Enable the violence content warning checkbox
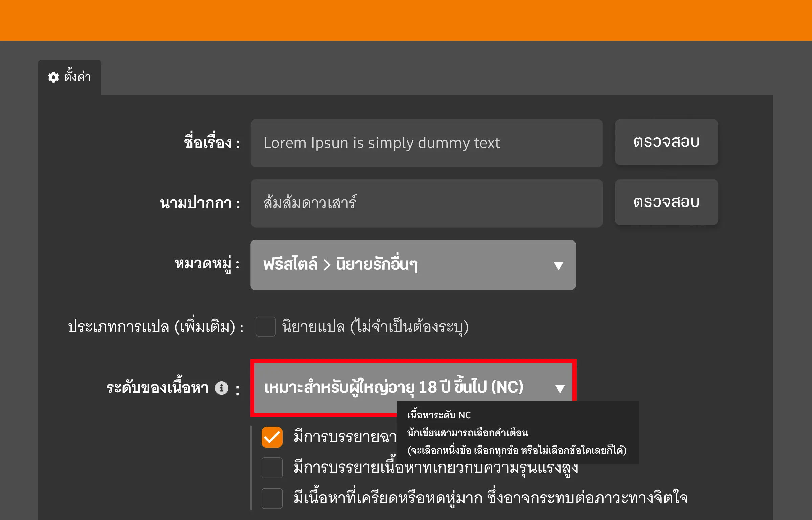The width and height of the screenshot is (812, 520). tap(272, 468)
